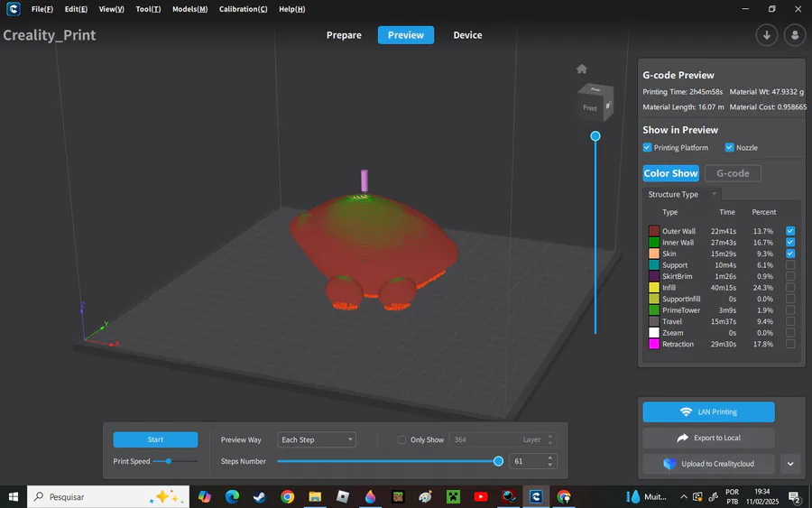Enable SkirtBrim visibility checkbox

(790, 276)
